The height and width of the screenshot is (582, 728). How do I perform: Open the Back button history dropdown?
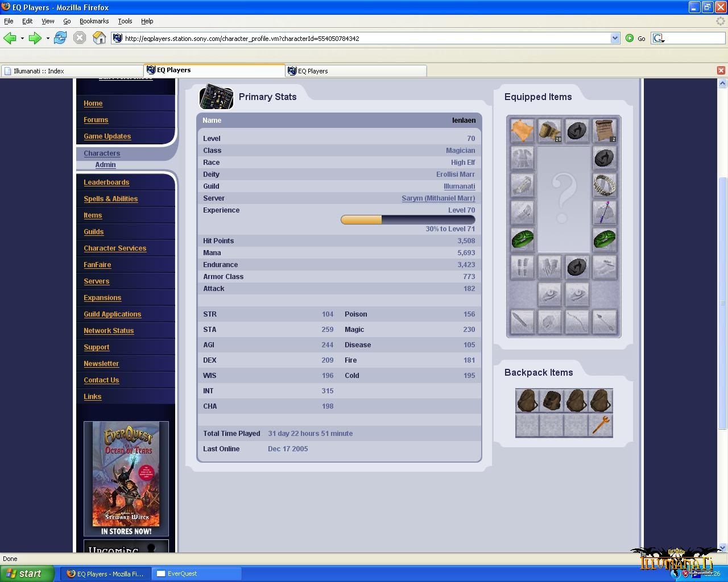22,38
